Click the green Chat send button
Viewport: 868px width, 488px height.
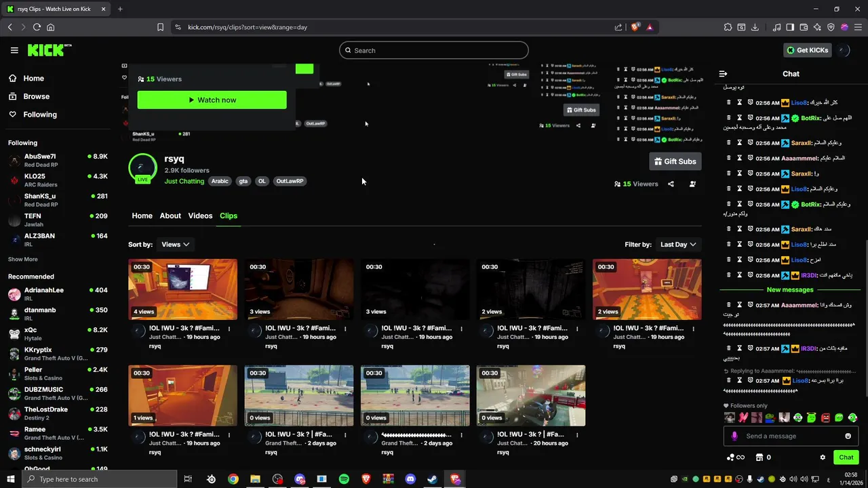[x=846, y=457]
